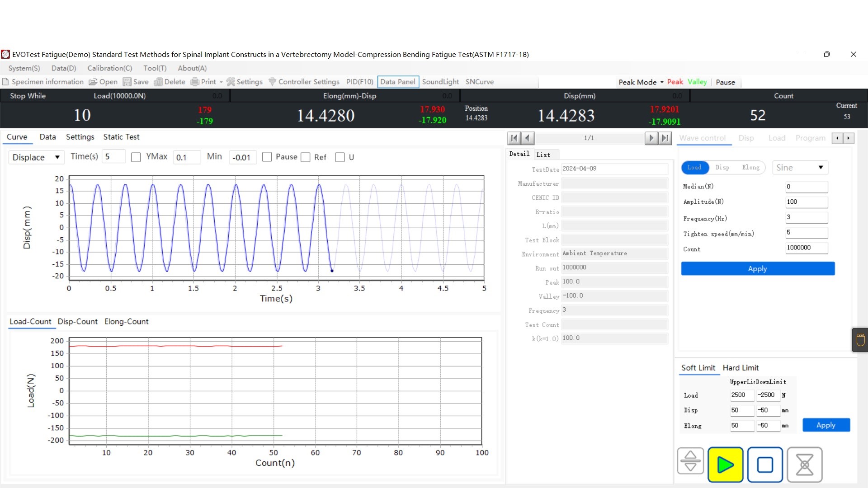
Task: Click the square Stop test button
Action: [764, 465]
